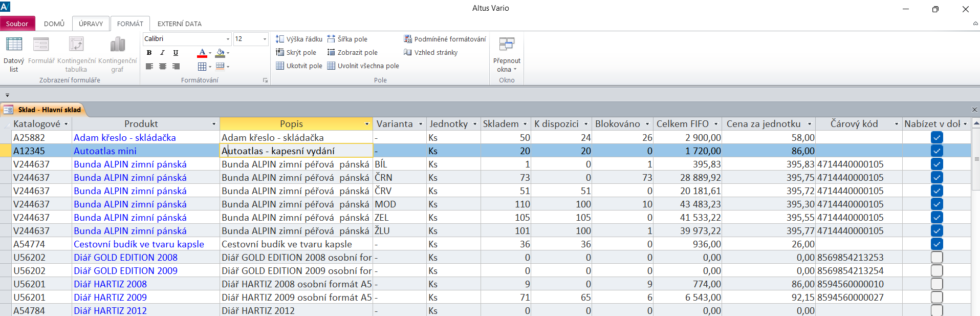Check Nabízet for Diář HARTIZ 2008
This screenshot has height=316, width=980.
(937, 284)
